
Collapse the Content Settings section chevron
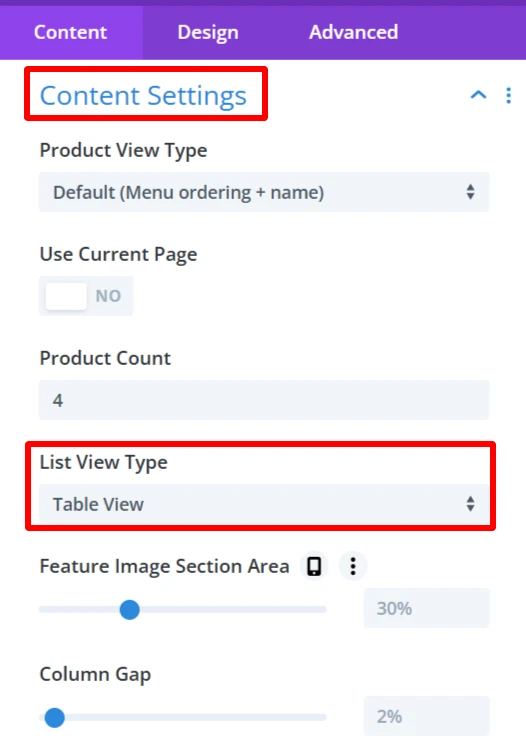pyautogui.click(x=478, y=95)
